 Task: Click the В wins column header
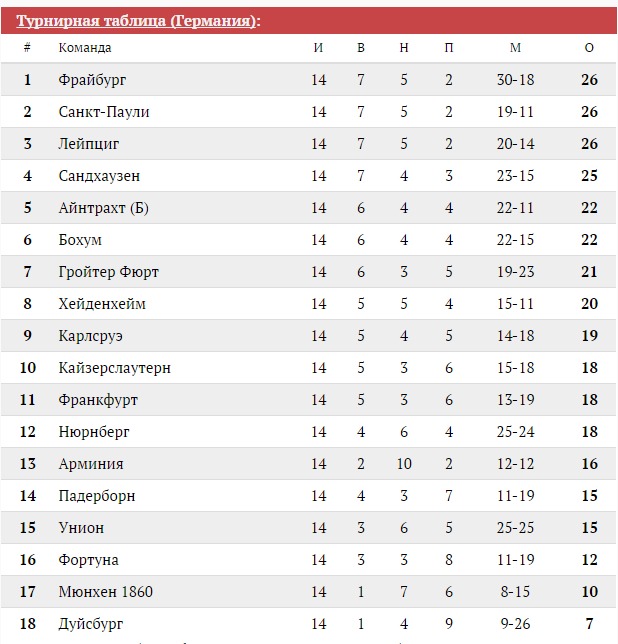click(x=361, y=48)
